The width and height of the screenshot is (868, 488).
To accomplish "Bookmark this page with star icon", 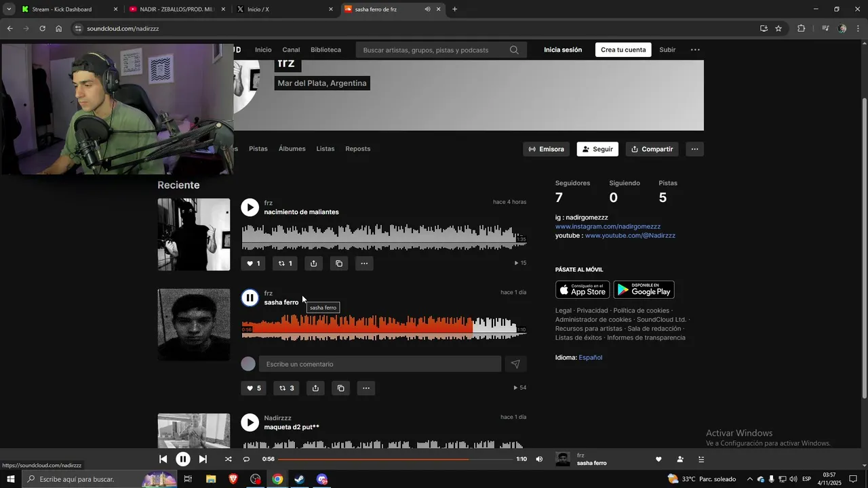I will tap(778, 28).
